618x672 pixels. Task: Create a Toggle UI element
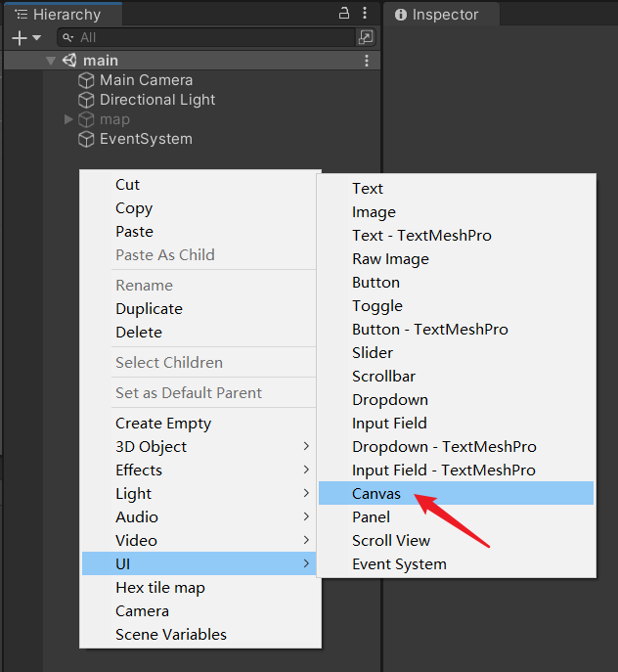(x=456, y=306)
